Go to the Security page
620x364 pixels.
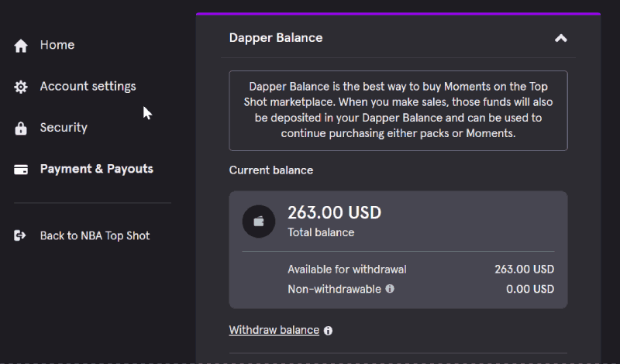tap(64, 127)
